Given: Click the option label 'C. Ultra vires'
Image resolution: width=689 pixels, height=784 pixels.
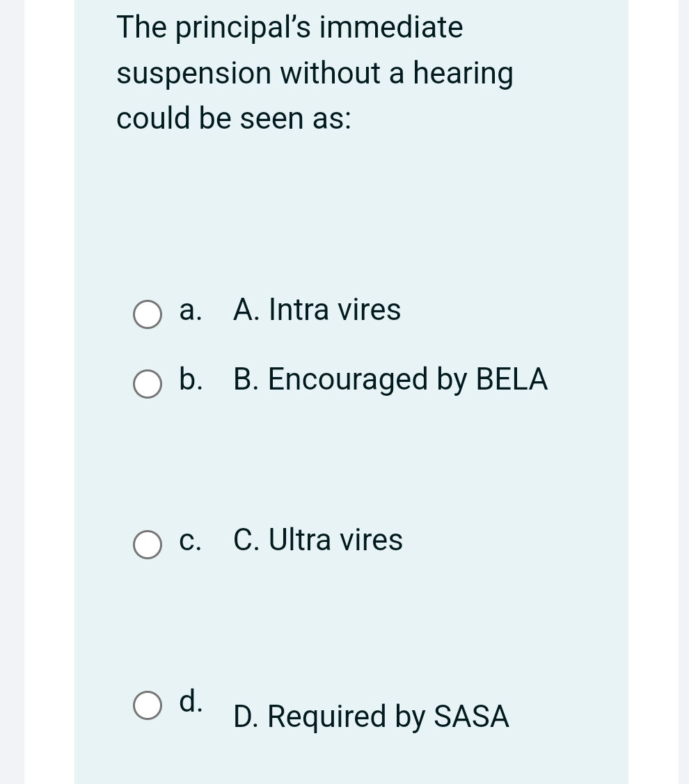Looking at the screenshot, I should (318, 540).
